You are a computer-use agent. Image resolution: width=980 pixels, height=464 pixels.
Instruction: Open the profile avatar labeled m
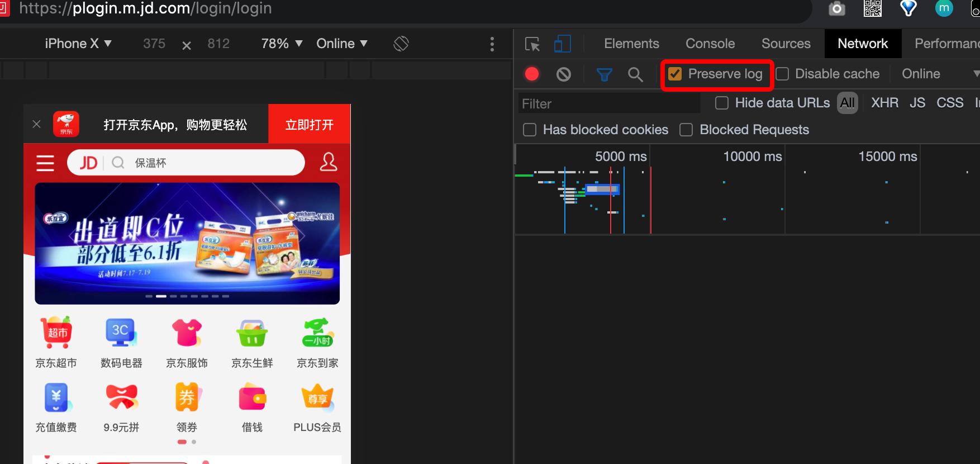[944, 8]
